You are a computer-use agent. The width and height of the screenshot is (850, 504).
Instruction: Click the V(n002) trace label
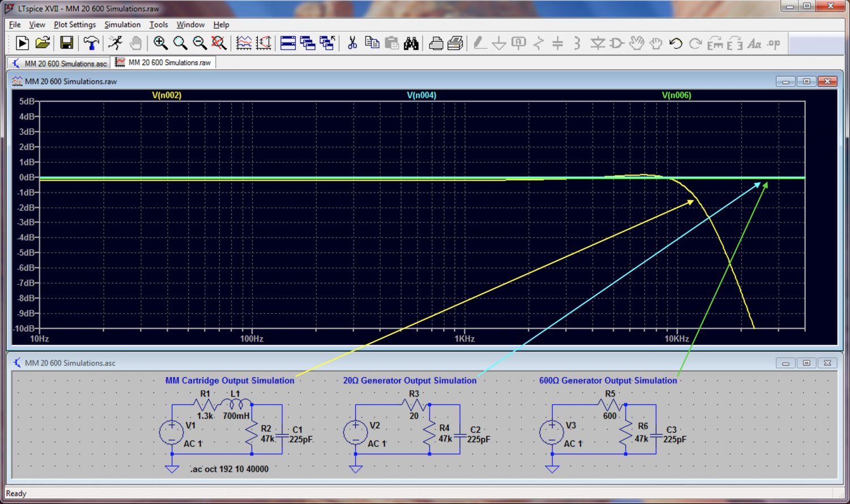167,95
